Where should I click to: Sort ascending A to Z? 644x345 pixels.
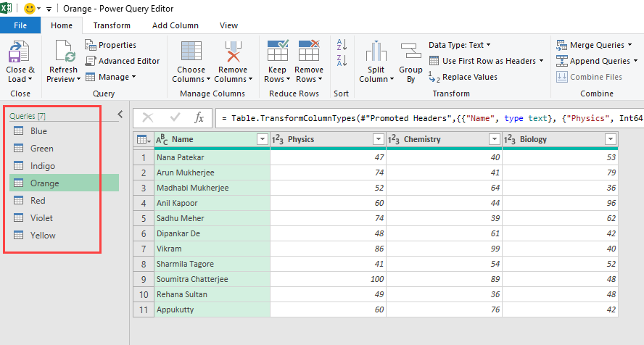(342, 44)
